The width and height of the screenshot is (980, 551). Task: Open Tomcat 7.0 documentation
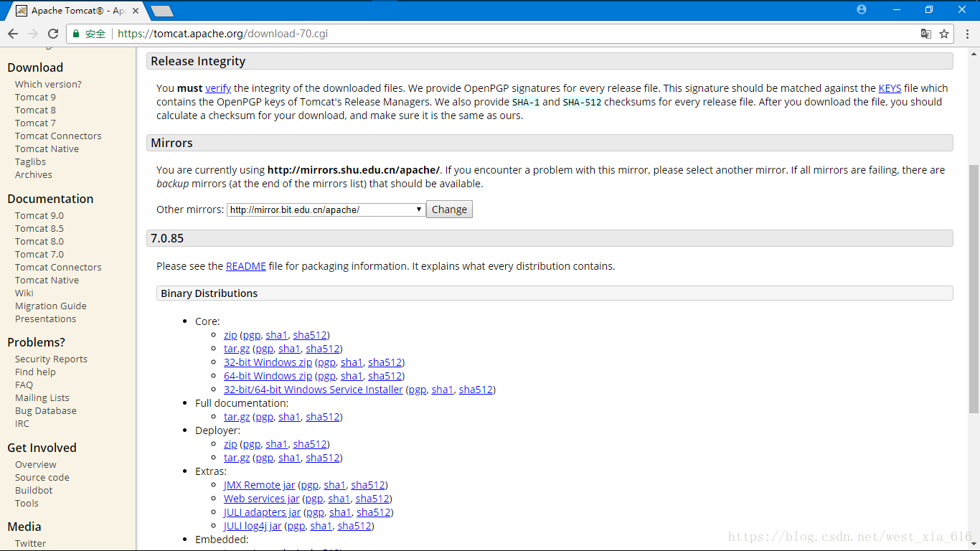tap(39, 254)
